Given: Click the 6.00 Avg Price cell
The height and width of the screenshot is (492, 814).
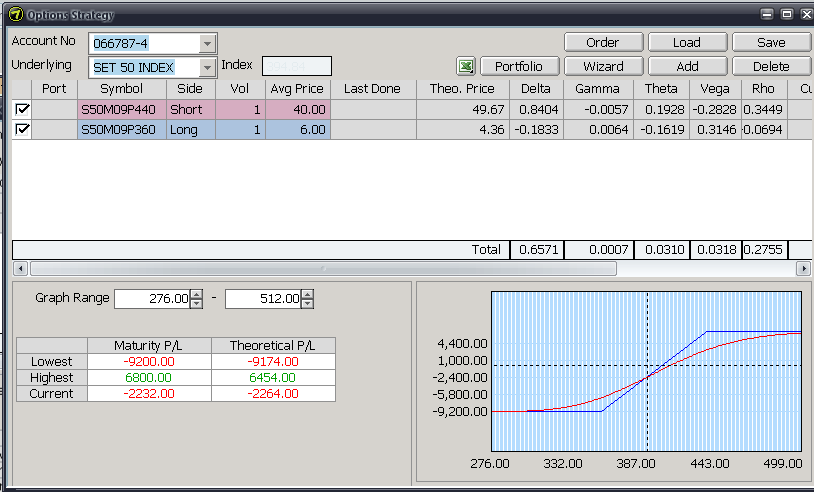Looking at the screenshot, I should (x=298, y=129).
